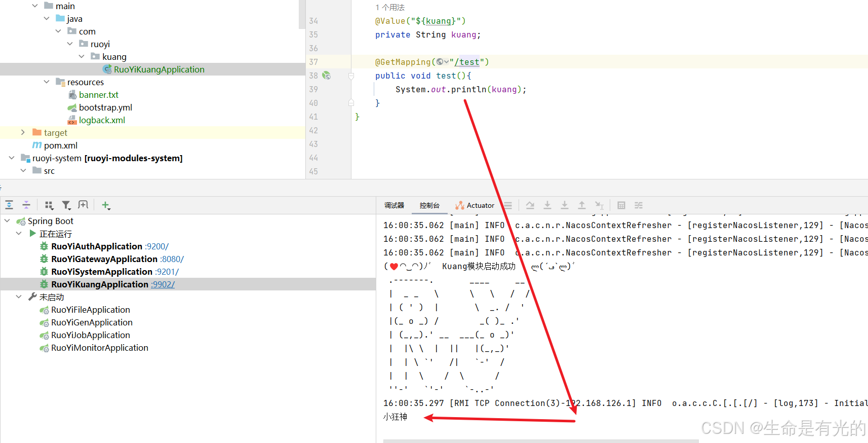Click the banner.txt file icon
The height and width of the screenshot is (443, 868).
(72, 95)
